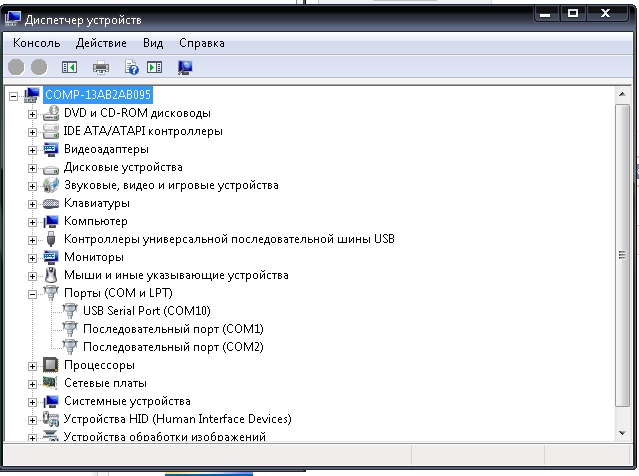This screenshot has height=476, width=639.
Task: Click the Сетевые платы network card icon
Action: [51, 383]
